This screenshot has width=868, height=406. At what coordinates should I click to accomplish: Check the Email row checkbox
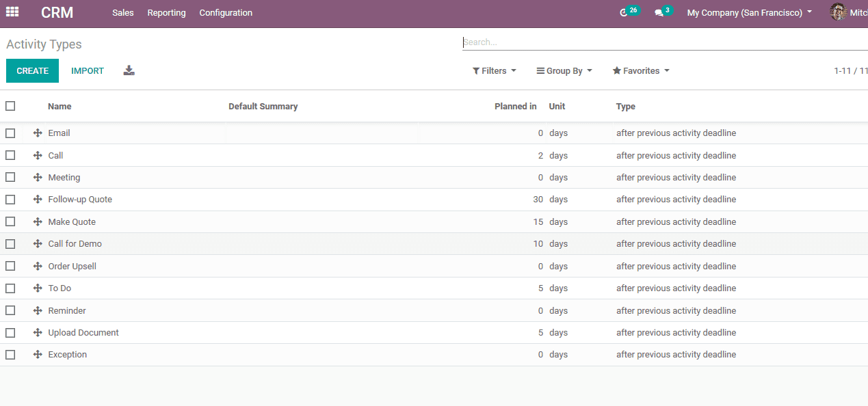pyautogui.click(x=10, y=133)
